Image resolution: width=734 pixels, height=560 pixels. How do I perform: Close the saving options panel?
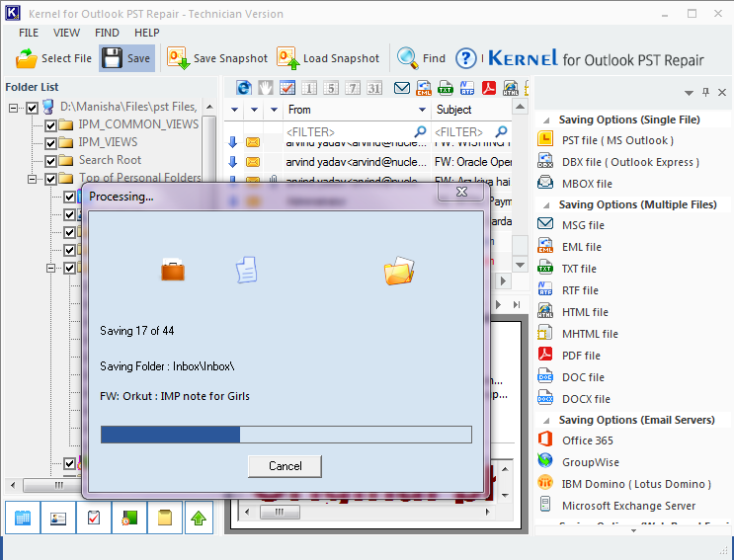pyautogui.click(x=722, y=92)
